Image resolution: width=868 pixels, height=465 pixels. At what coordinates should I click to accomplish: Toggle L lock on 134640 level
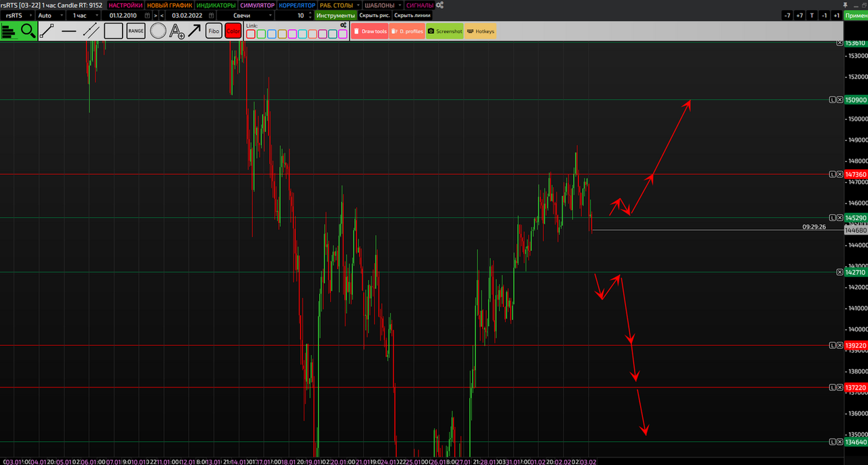click(832, 442)
